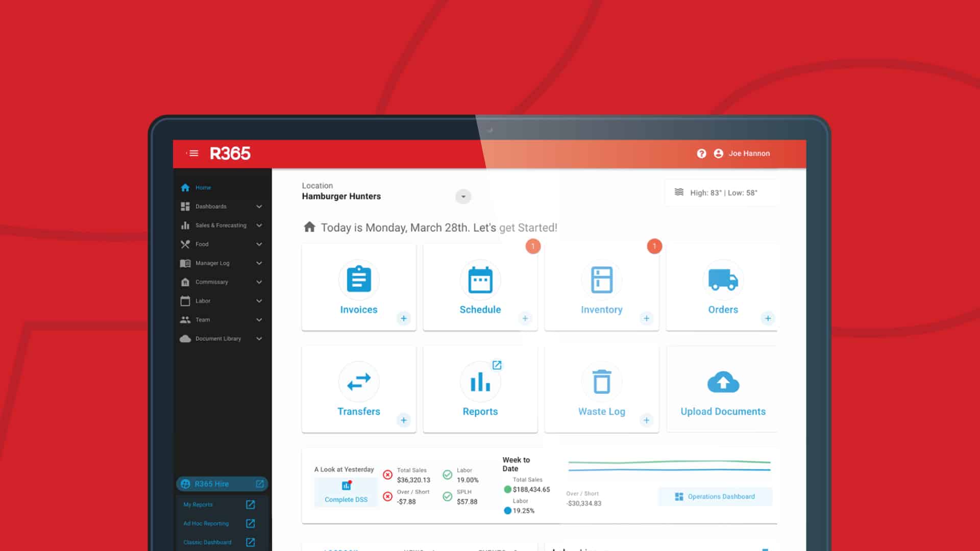Click the Complete DSS link
The height and width of the screenshot is (551, 980).
click(x=346, y=499)
